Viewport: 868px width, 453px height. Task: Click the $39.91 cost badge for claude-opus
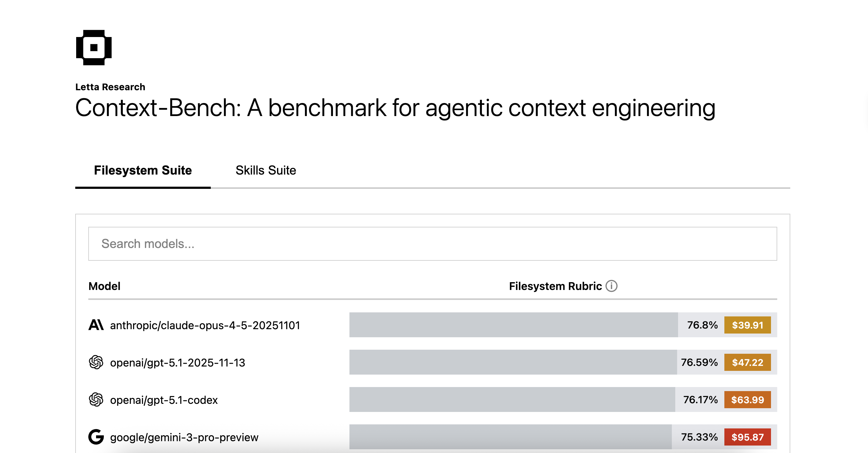pyautogui.click(x=747, y=325)
